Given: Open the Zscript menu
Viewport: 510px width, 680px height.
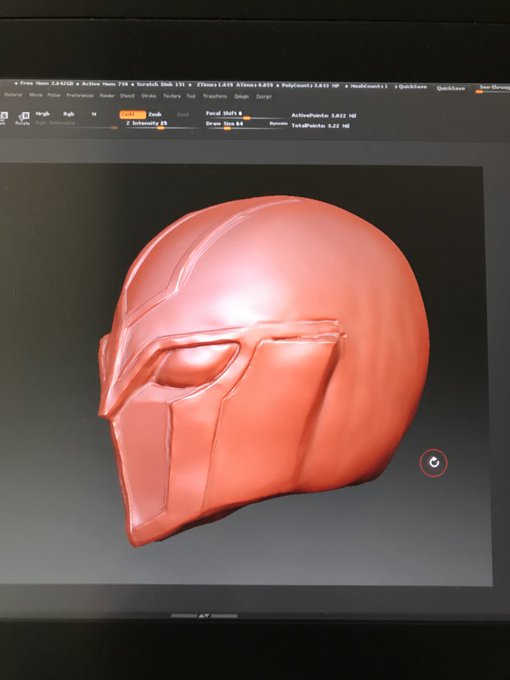Looking at the screenshot, I should pyautogui.click(x=264, y=96).
